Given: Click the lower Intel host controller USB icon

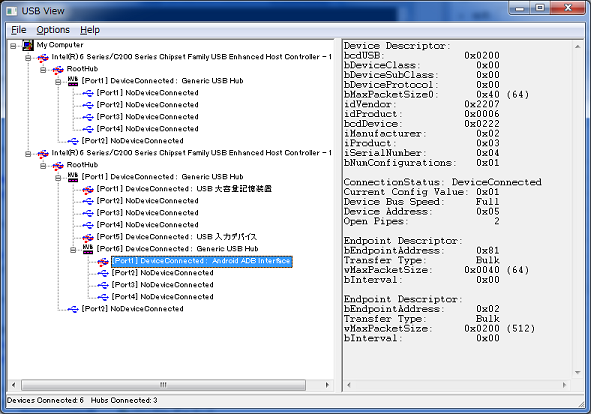Looking at the screenshot, I should pos(43,154).
